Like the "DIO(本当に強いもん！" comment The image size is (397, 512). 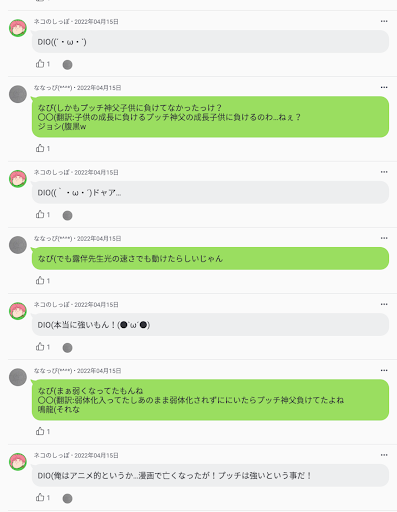[40, 347]
